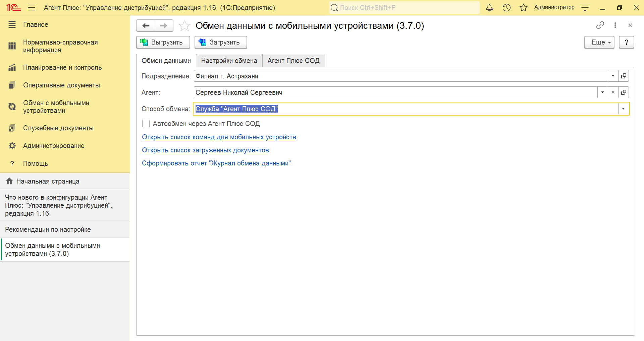Click the 1C logo icon

click(x=14, y=7)
